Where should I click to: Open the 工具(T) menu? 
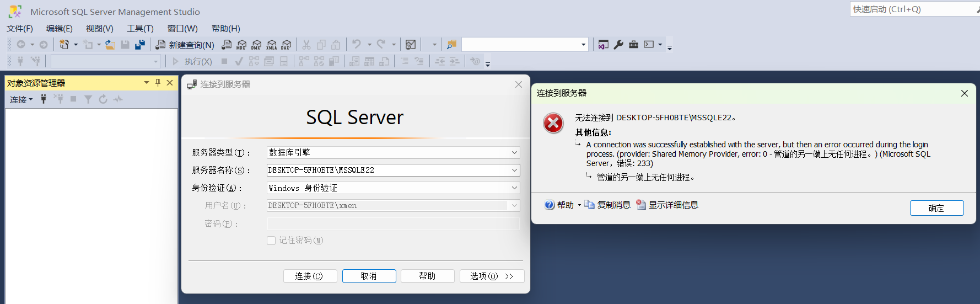(x=140, y=29)
